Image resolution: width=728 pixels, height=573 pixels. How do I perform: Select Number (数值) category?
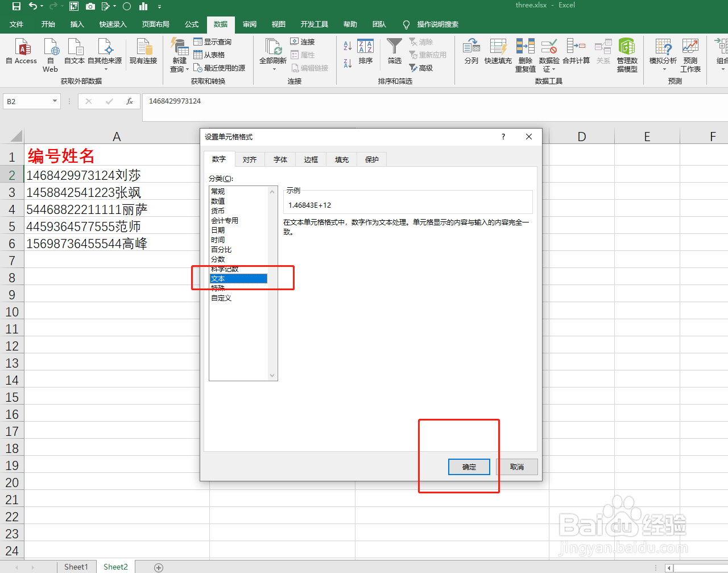click(238, 201)
